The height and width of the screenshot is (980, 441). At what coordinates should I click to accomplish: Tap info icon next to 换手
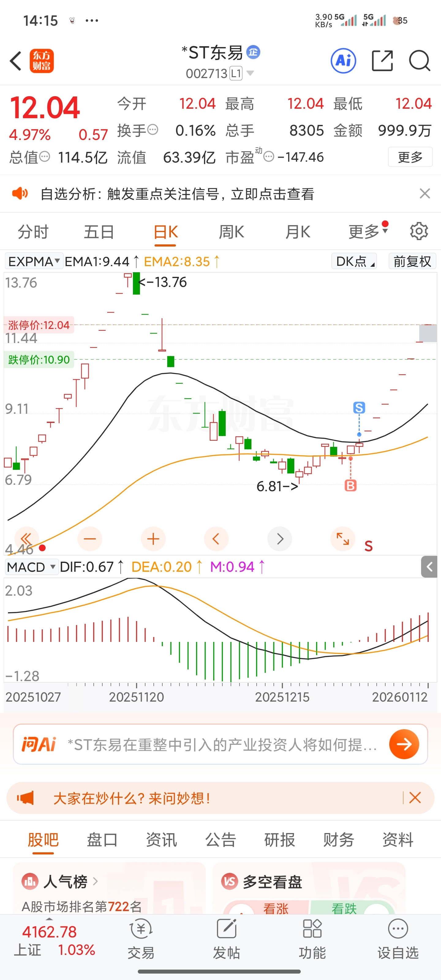(153, 130)
